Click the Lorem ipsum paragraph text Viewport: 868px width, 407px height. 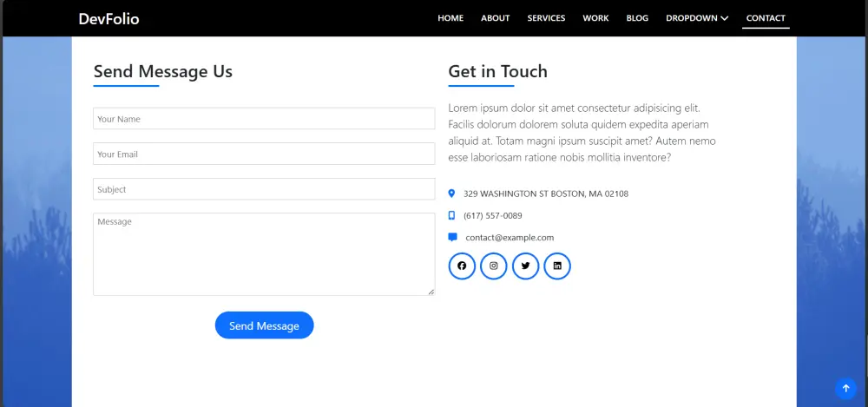point(582,133)
